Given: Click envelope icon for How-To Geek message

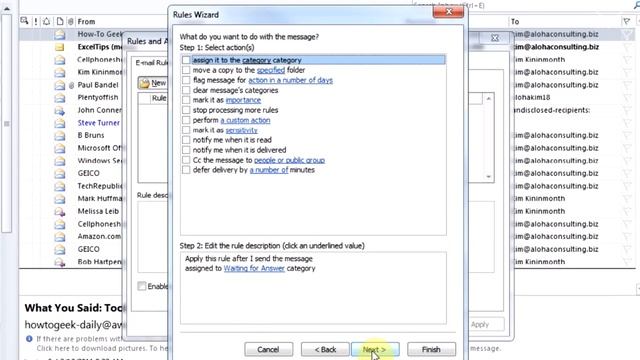Looking at the screenshot, I should pos(60,34).
